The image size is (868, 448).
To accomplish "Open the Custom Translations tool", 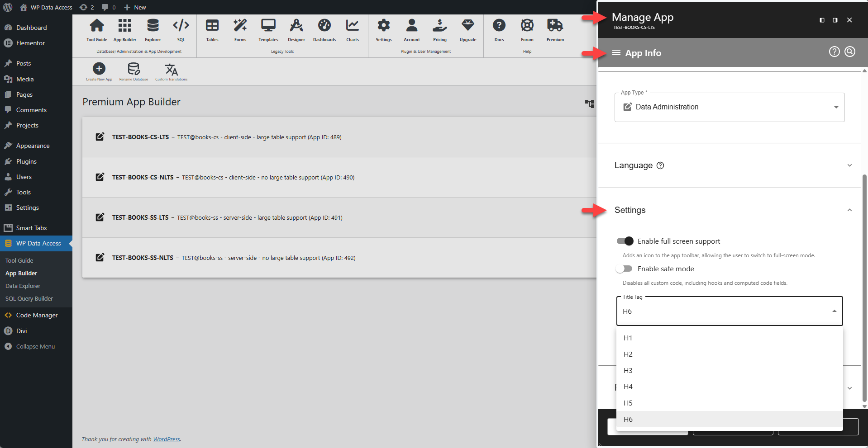I will pyautogui.click(x=171, y=69).
